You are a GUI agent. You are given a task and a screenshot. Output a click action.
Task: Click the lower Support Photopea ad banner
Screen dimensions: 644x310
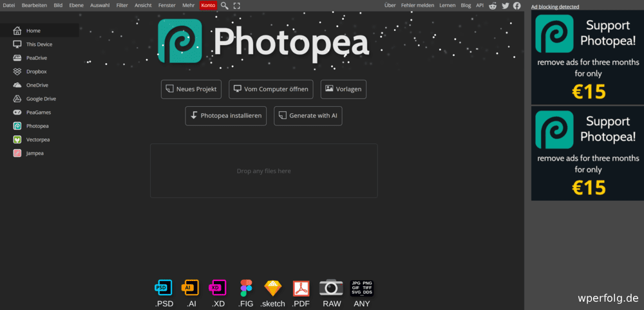[588, 153]
